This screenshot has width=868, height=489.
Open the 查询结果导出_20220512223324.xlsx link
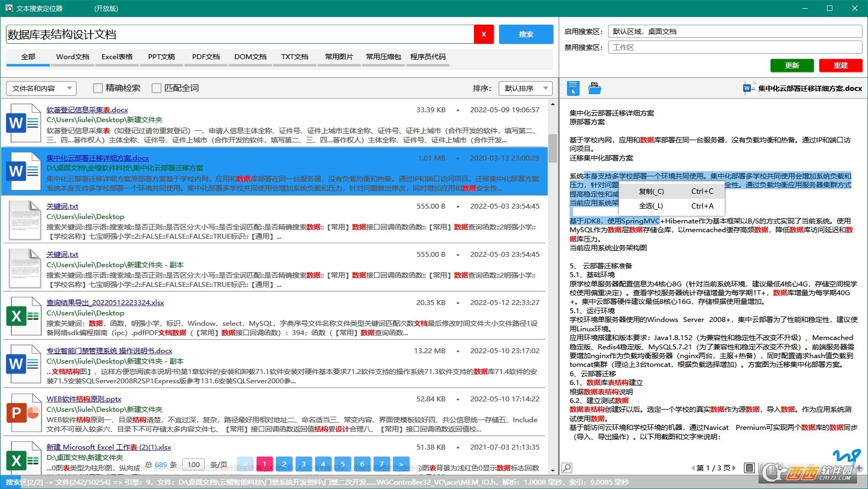105,302
